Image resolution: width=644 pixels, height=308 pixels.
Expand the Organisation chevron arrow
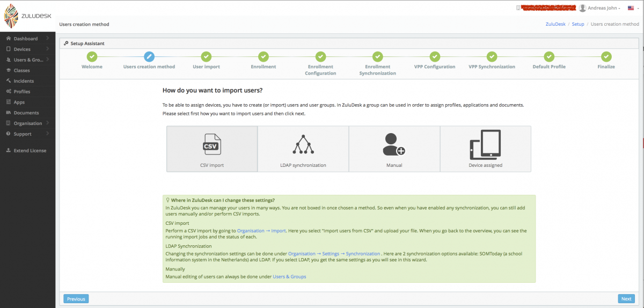(x=47, y=123)
